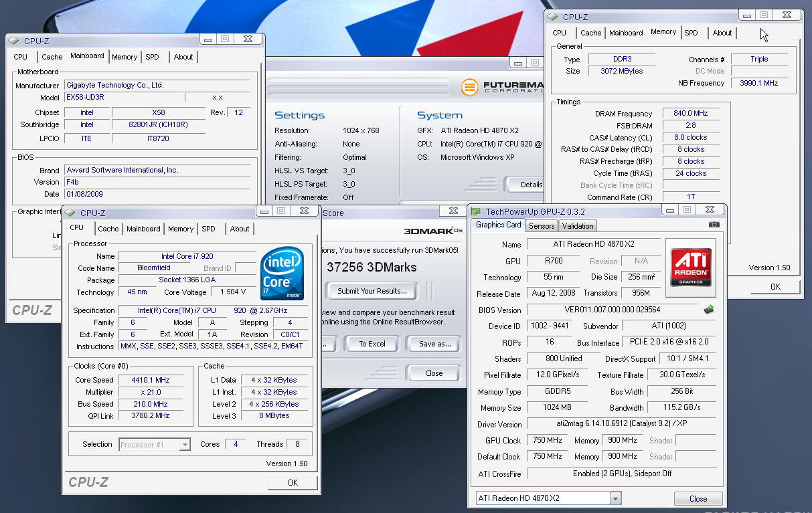The width and height of the screenshot is (812, 513).
Task: Click the Multiplier value x 21.0
Action: tap(150, 392)
